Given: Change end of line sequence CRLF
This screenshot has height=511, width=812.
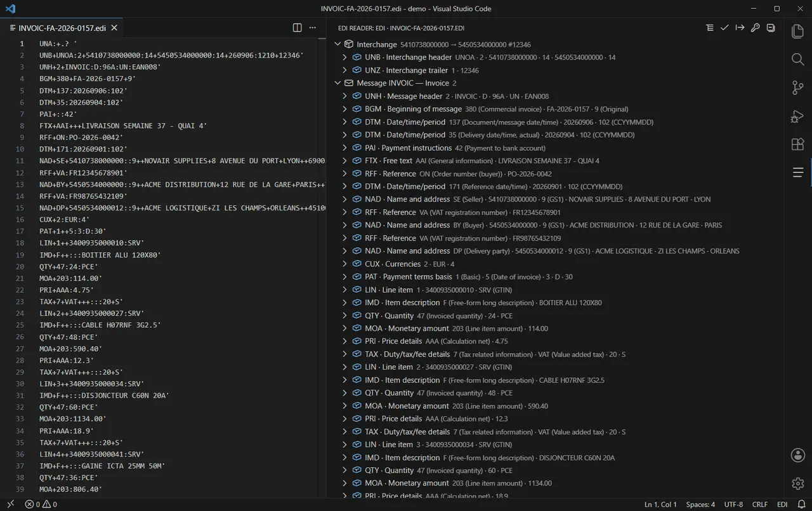Looking at the screenshot, I should 760,505.
